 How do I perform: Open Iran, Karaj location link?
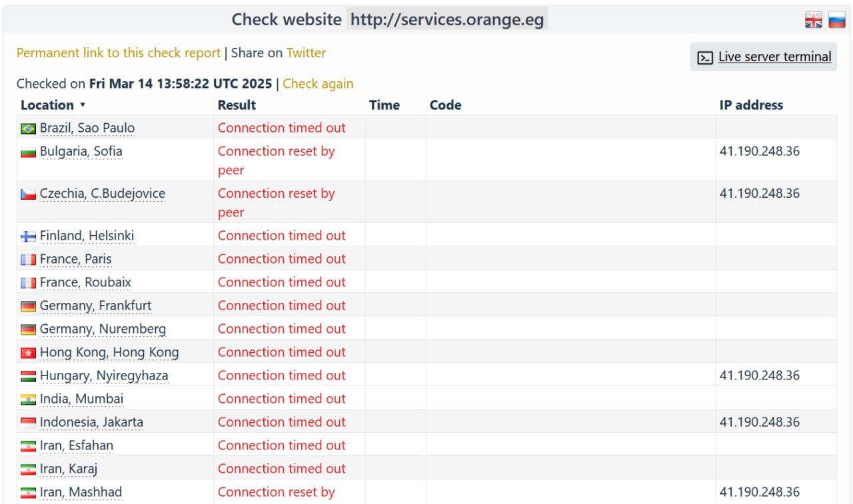pos(69,469)
